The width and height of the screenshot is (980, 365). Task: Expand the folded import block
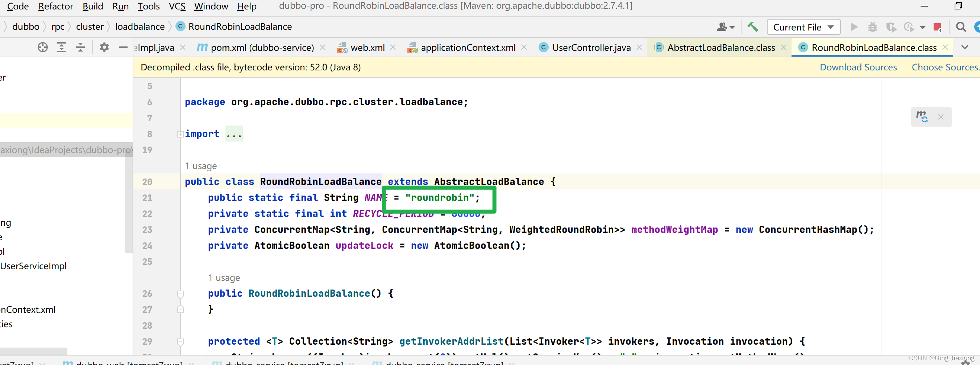point(180,134)
